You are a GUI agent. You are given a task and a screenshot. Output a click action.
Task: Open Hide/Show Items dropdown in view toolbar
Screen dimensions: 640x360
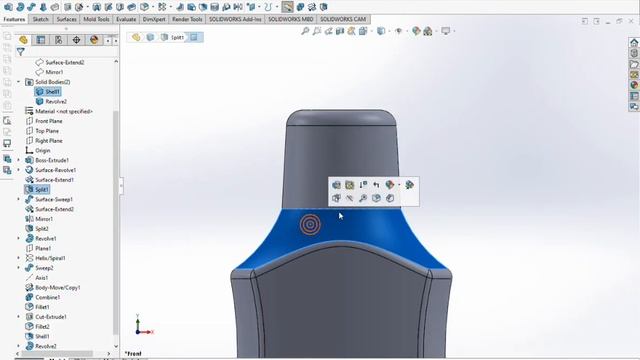(399, 31)
